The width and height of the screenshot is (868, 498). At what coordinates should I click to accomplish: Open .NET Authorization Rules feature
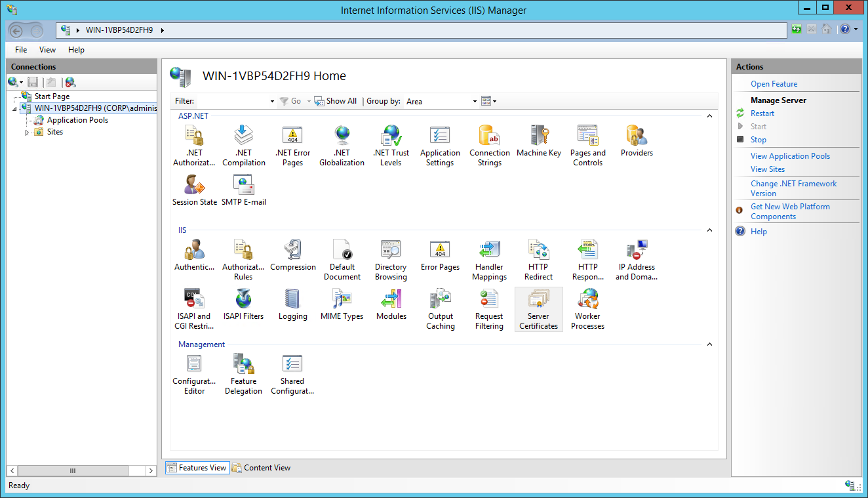point(194,146)
